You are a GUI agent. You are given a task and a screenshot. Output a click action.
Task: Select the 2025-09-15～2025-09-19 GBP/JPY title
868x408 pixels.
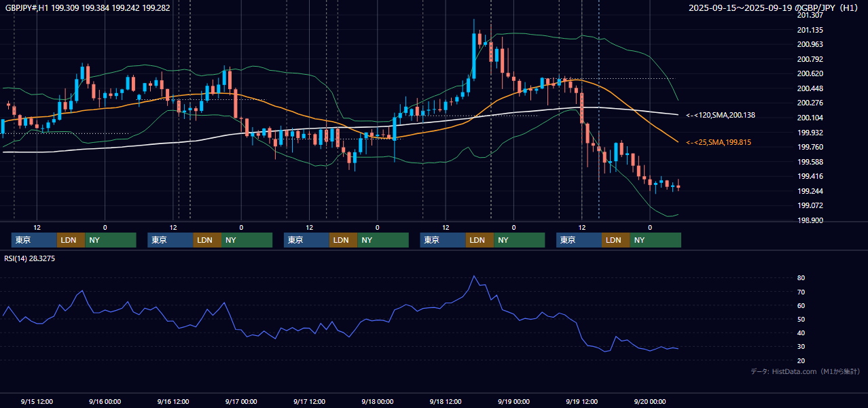coord(774,8)
